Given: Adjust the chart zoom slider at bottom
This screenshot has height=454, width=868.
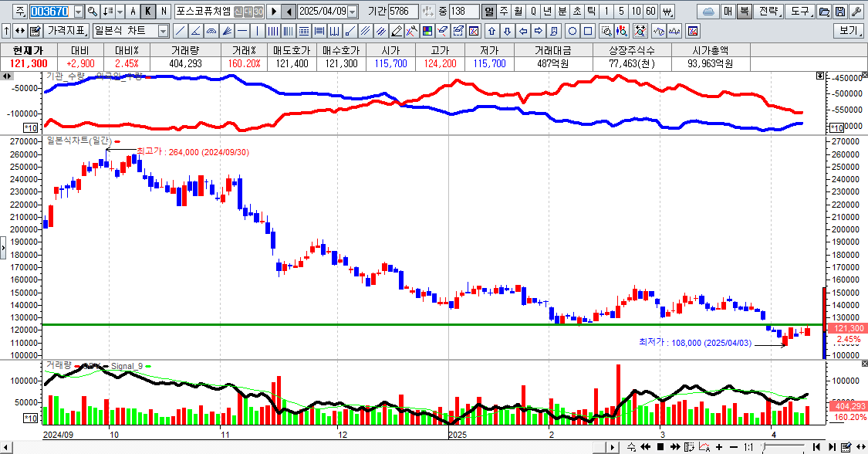Looking at the screenshot, I should pos(783,447).
